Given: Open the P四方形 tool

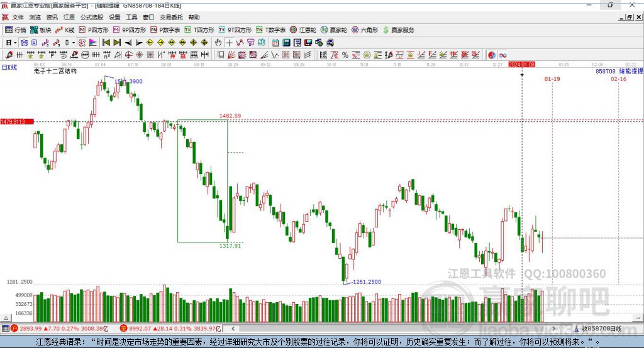Looking at the screenshot, I should coord(94,30).
